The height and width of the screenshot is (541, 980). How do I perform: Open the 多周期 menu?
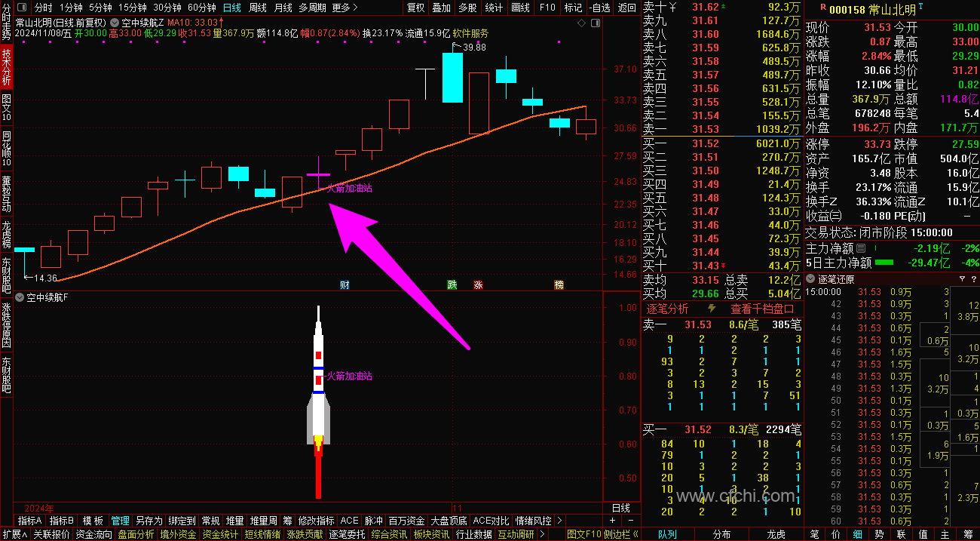pyautogui.click(x=312, y=8)
